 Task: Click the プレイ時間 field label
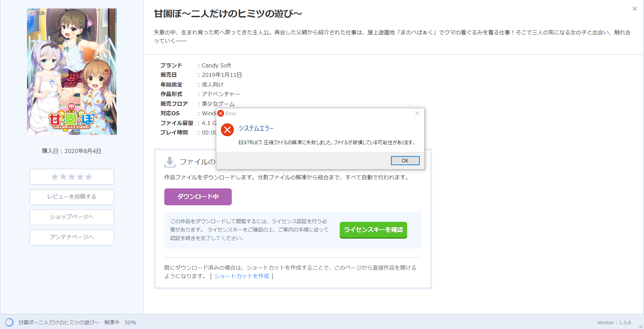coord(174,132)
